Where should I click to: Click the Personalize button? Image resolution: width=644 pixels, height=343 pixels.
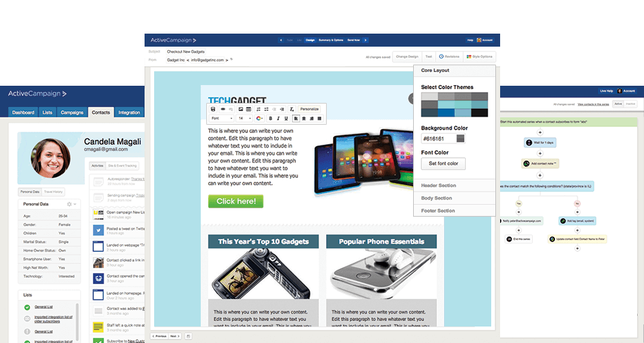click(309, 109)
